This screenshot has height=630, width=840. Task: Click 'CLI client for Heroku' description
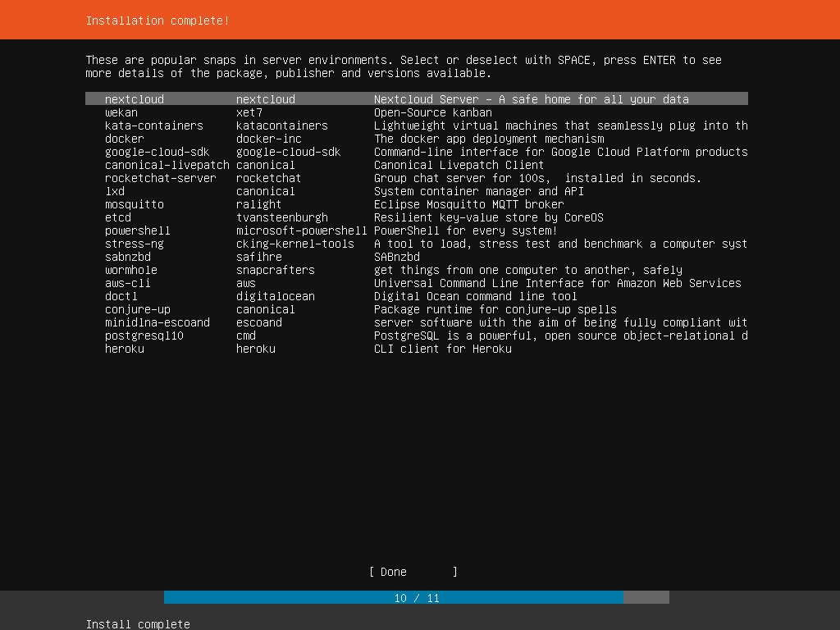coord(442,349)
